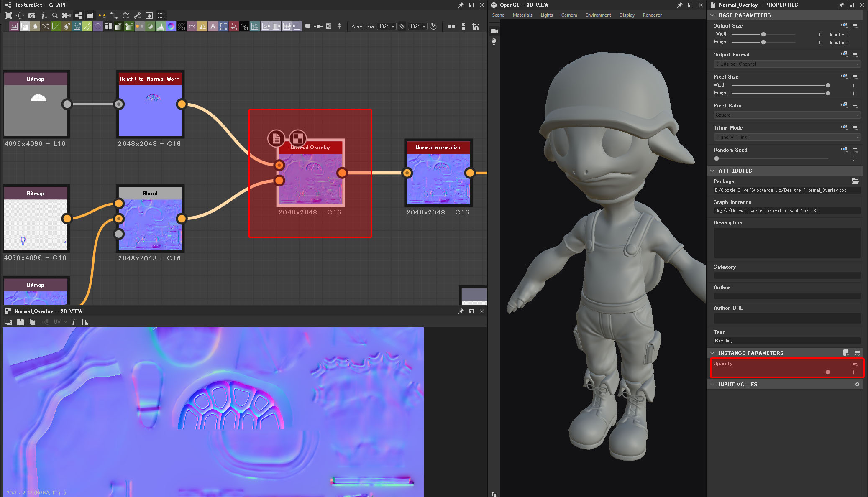Align selected nodes horizontally

pos(452,26)
